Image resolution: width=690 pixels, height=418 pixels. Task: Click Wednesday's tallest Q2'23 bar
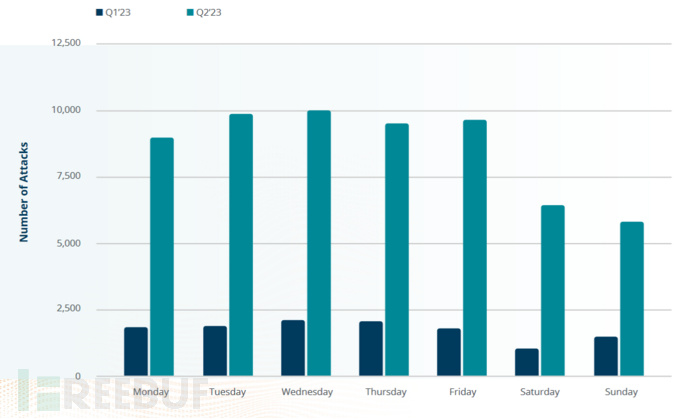click(x=319, y=243)
